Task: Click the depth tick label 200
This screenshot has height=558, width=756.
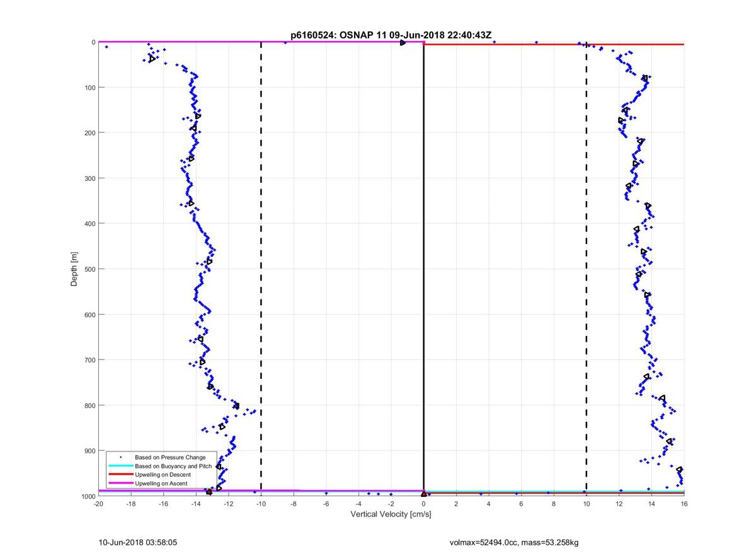Action: pos(89,133)
